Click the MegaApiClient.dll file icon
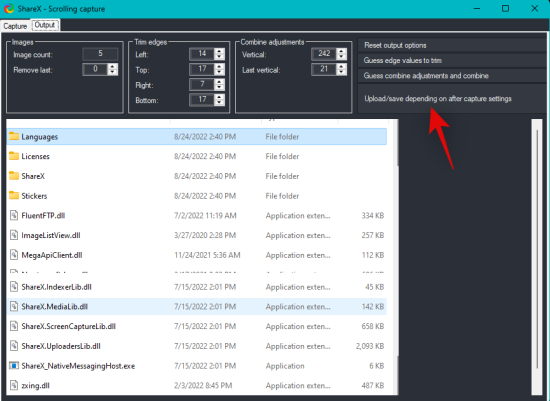Image resolution: width=550 pixels, height=401 pixels. click(14, 255)
